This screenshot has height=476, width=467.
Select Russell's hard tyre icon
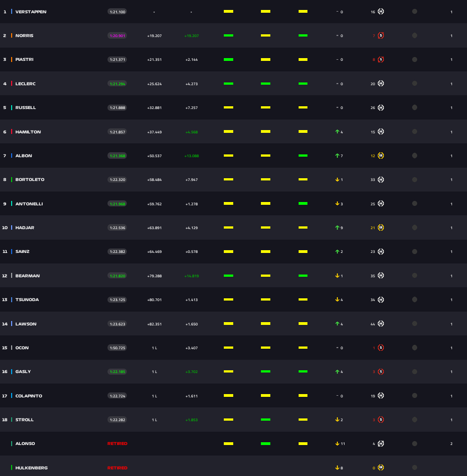[381, 107]
